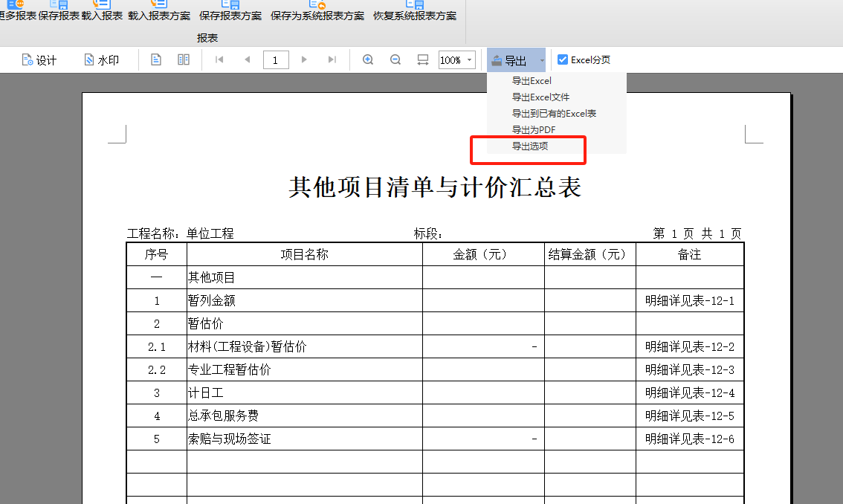Go to next page
This screenshot has width=843, height=504.
point(304,59)
